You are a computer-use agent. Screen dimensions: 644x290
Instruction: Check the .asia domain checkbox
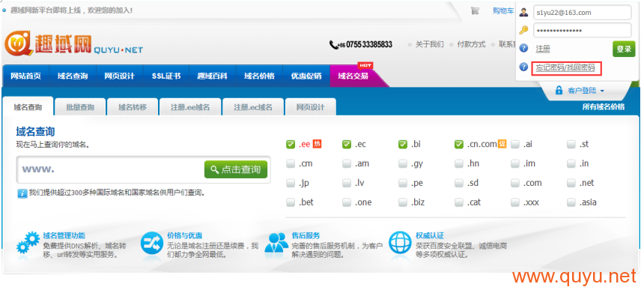571,202
